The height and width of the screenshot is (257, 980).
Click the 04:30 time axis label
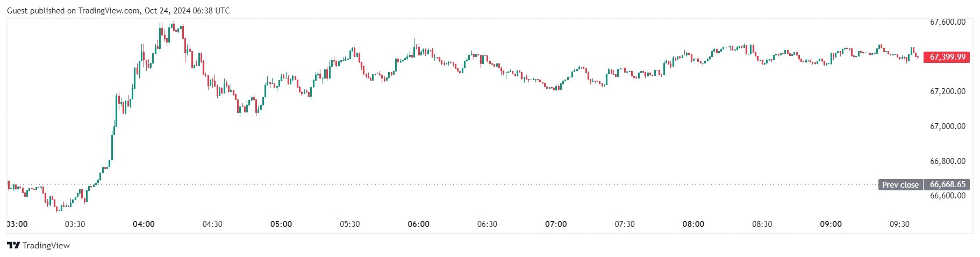tap(212, 224)
